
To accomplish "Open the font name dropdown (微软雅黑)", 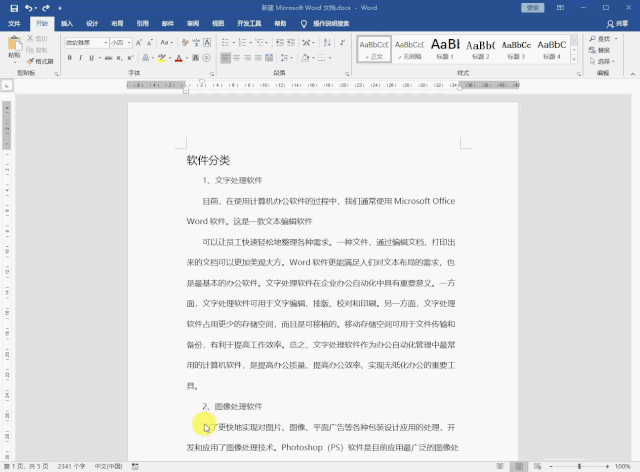I will (x=106, y=42).
